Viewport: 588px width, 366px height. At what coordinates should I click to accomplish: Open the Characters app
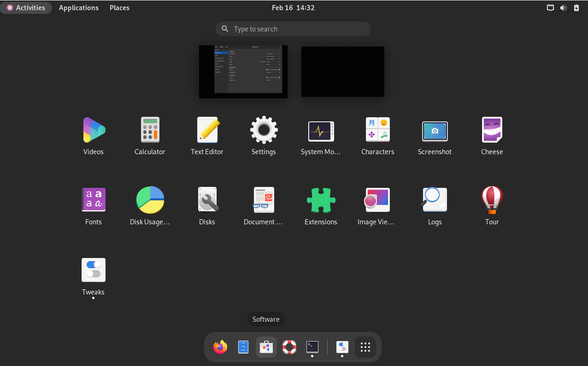[378, 130]
